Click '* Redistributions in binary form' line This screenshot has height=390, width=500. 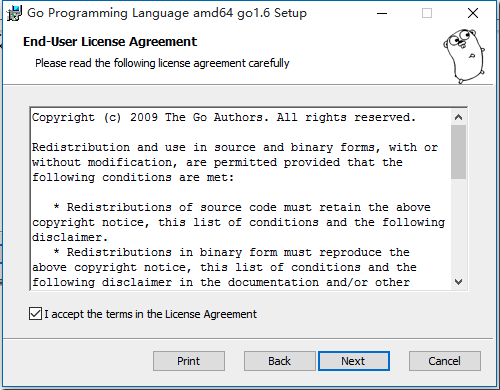(231, 252)
